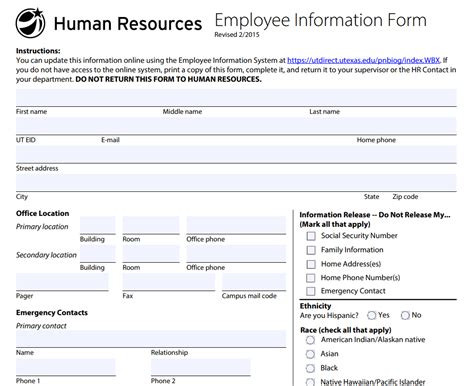The image size is (474, 386).
Task: Click the "Human Resources" heading text
Action: (128, 24)
